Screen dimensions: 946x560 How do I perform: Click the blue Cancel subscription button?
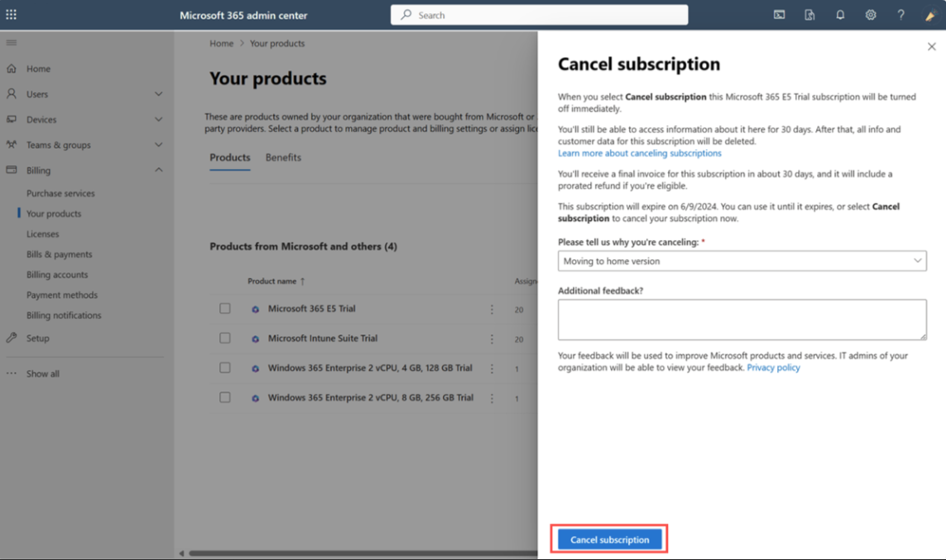[x=609, y=539]
